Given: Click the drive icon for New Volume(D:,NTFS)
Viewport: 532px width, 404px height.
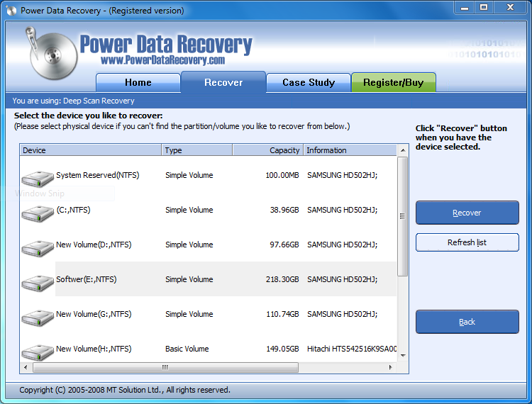Looking at the screenshot, I should pyautogui.click(x=38, y=248).
